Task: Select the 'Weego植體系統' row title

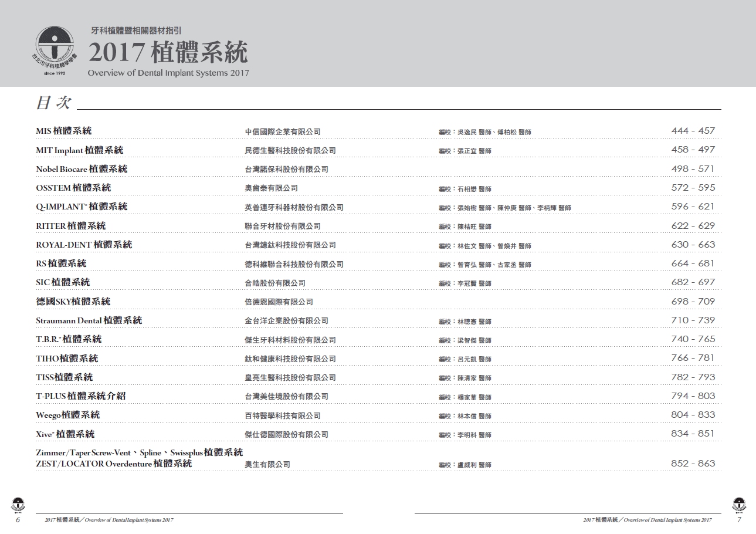Action: 67,415
